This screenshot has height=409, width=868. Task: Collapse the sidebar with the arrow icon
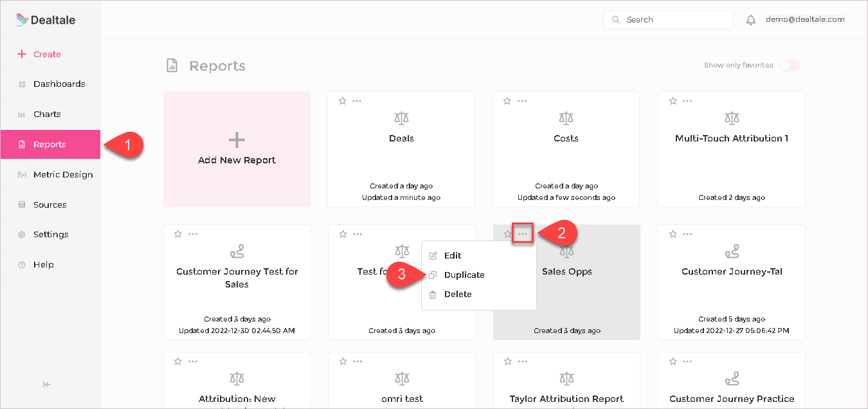click(47, 385)
